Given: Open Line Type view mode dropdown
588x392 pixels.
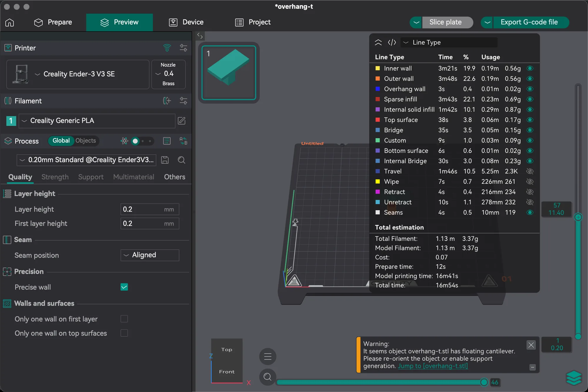Looking at the screenshot, I should tap(449, 42).
